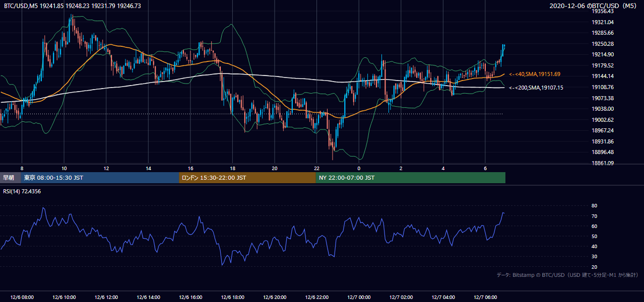The width and height of the screenshot is (644, 302).
Task: Click the price axis value 18861.09
Action: tap(603, 163)
